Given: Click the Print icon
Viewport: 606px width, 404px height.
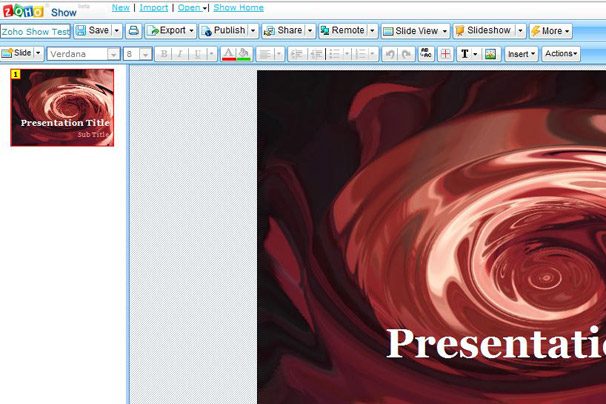Looking at the screenshot, I should [133, 31].
